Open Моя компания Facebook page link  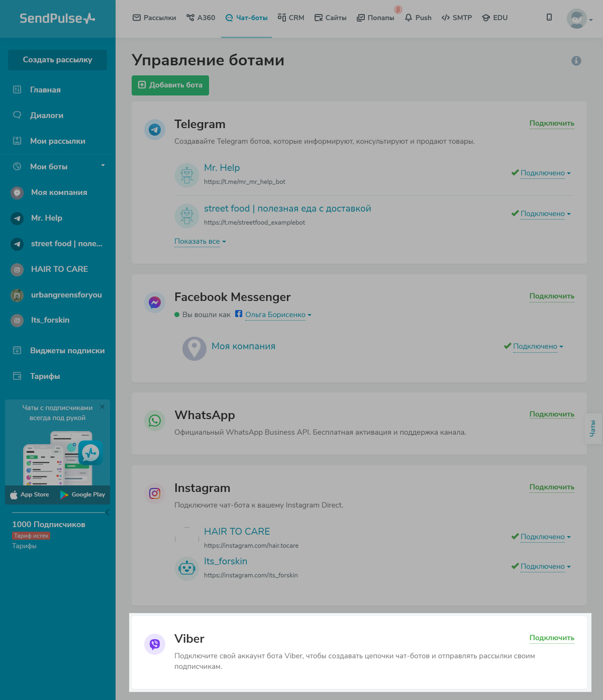[243, 346]
